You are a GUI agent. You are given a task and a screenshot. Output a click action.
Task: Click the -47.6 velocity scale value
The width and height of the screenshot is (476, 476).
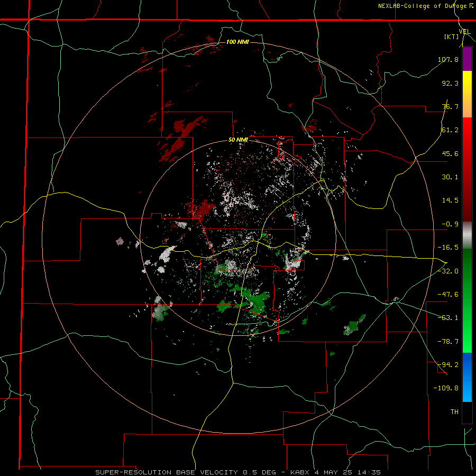pyautogui.click(x=448, y=295)
